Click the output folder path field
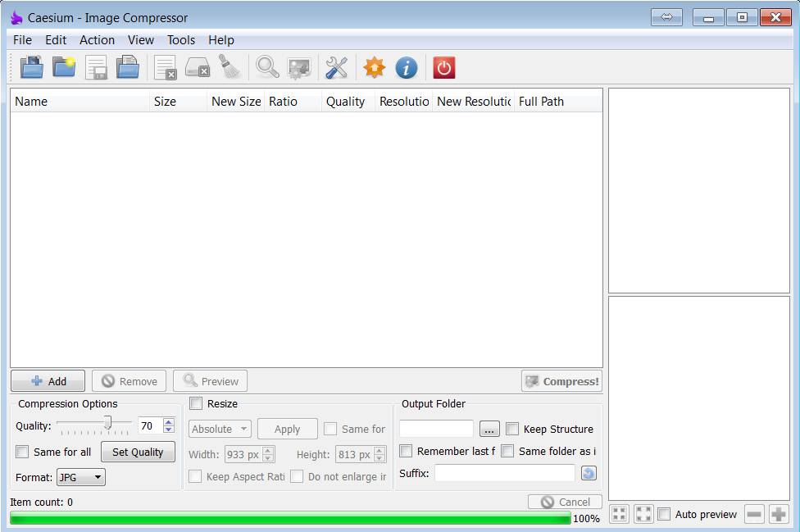 click(x=436, y=429)
